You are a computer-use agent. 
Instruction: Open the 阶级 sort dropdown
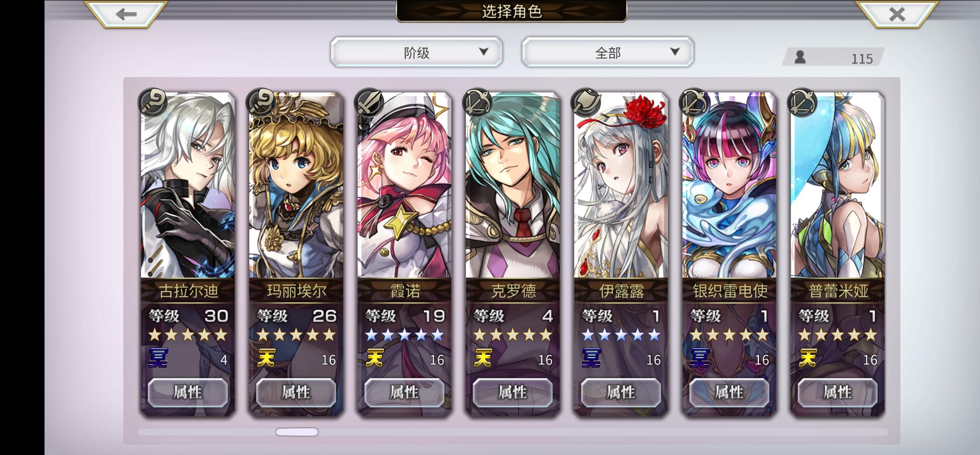(x=417, y=52)
